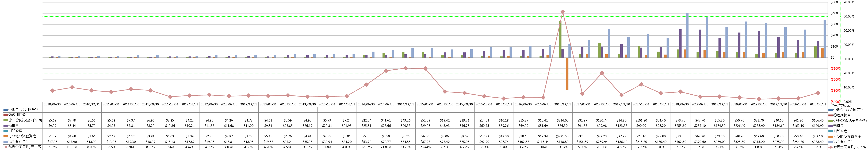This screenshot has height=150, width=868.
Task: Click the 2010/06/30 date column header
Action: point(52,104)
